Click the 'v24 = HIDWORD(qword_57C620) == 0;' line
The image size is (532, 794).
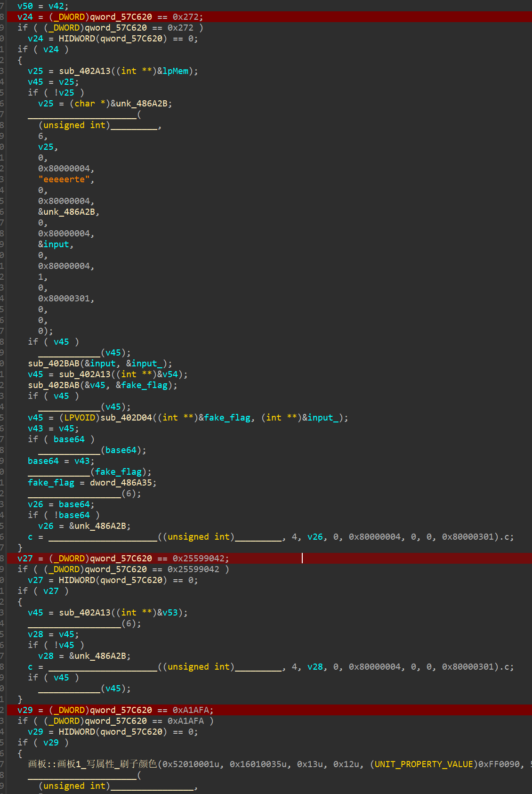click(113, 39)
